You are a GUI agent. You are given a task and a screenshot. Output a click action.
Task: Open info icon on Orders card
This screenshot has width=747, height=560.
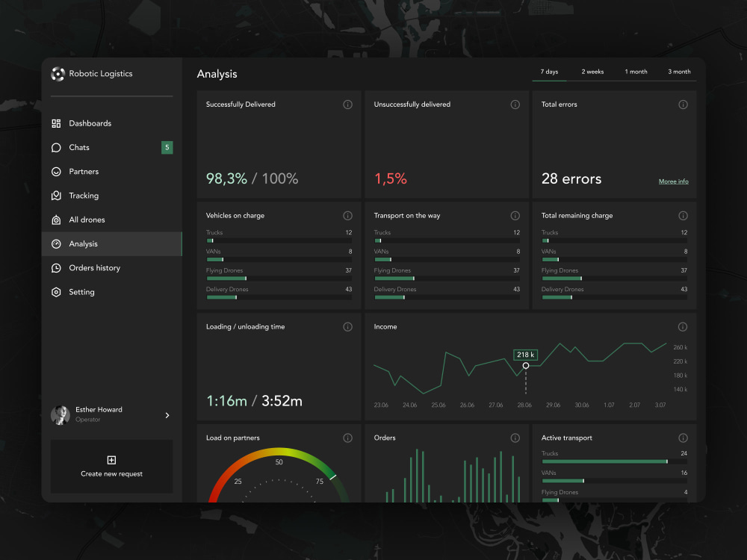pyautogui.click(x=515, y=438)
